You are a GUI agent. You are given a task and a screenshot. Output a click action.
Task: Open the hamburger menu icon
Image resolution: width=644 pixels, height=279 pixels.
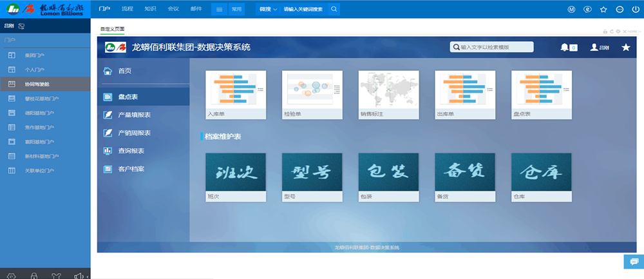[220, 9]
